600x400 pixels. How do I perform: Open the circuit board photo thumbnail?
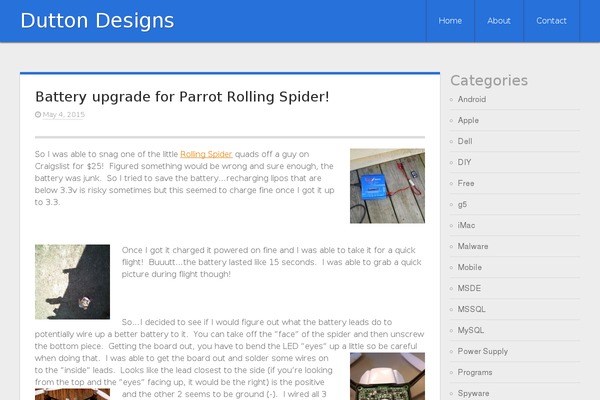coord(387,376)
